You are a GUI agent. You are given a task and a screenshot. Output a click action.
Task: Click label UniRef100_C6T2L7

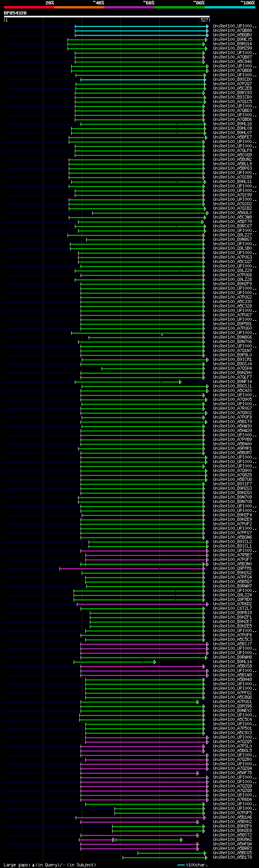pyautogui.click(x=232, y=609)
